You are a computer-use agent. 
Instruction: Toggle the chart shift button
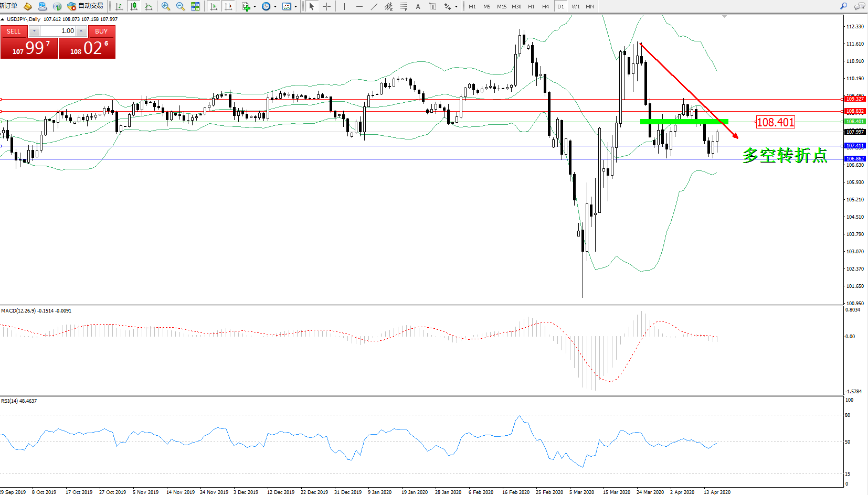pos(228,6)
